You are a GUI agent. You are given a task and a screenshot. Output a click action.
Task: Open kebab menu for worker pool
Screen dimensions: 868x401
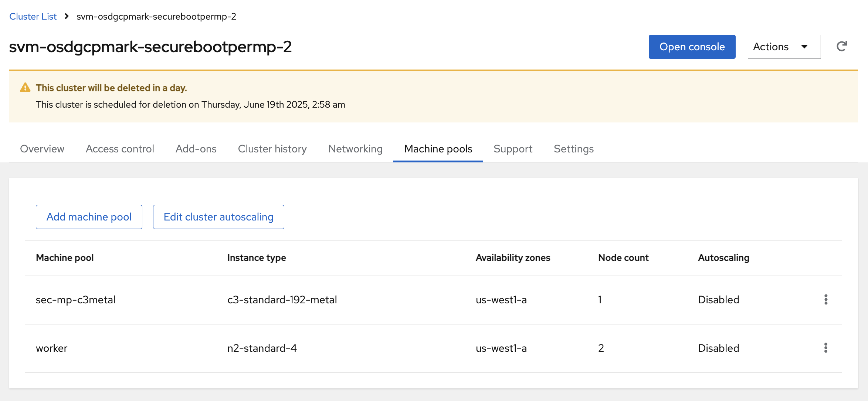825,348
